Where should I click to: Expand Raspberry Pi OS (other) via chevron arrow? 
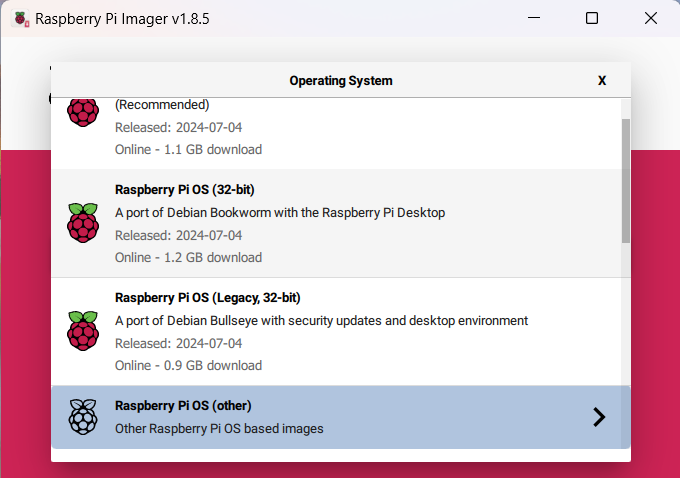(x=599, y=417)
